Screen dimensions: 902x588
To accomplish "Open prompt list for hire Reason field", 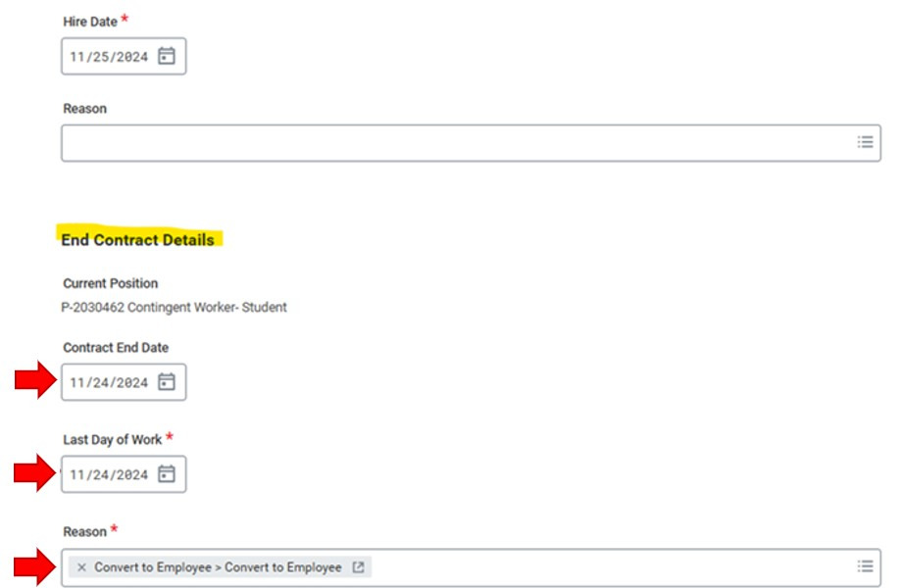I will point(865,142).
